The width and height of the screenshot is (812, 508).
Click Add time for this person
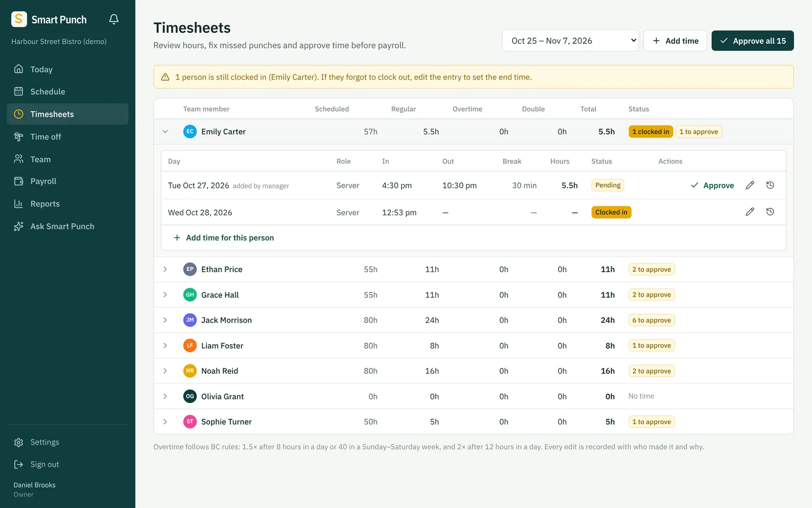[x=224, y=238]
